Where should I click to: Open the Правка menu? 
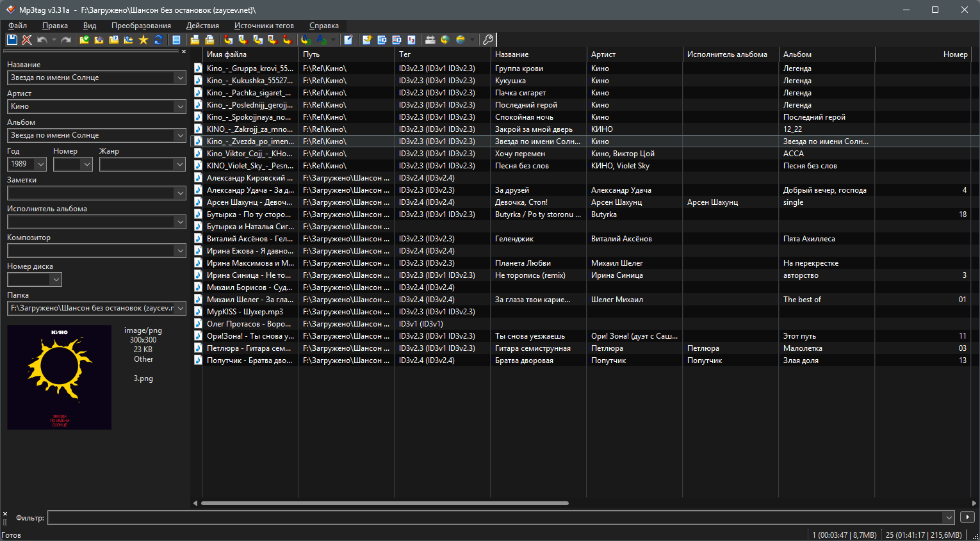tap(55, 26)
